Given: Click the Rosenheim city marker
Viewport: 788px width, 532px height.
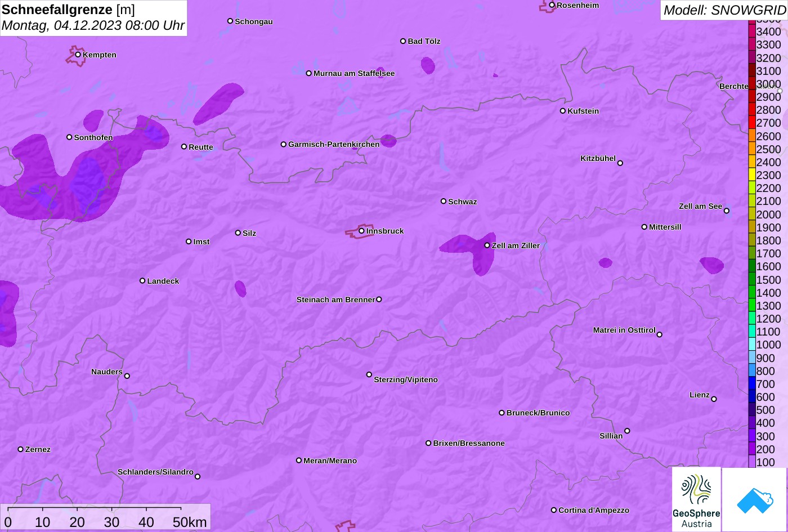Looking at the screenshot, I should [552, 5].
